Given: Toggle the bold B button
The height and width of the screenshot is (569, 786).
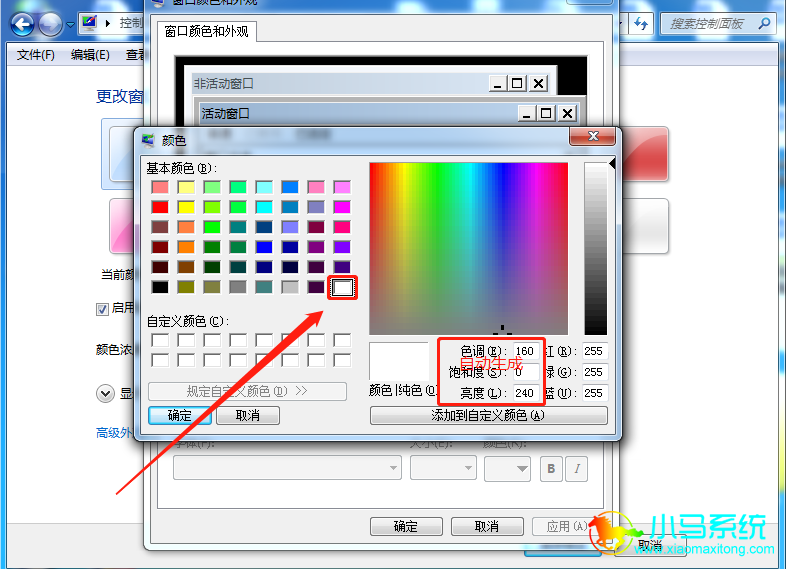Looking at the screenshot, I should pos(551,469).
